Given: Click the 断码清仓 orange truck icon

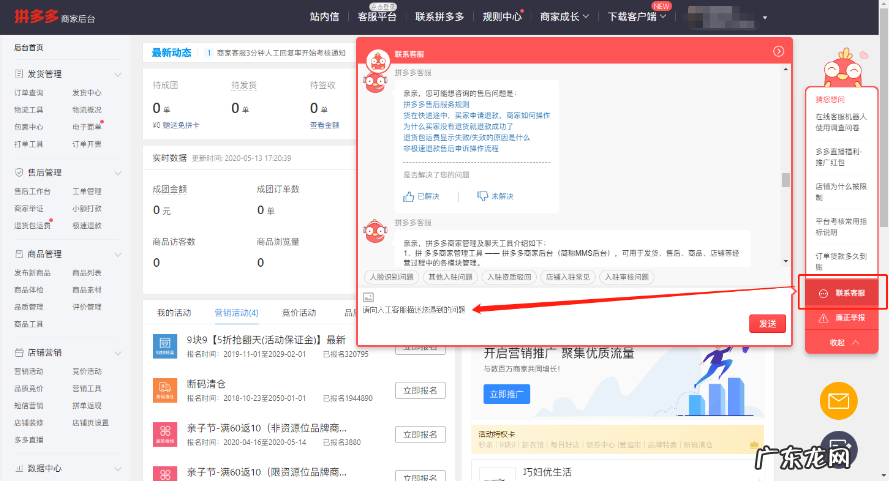Looking at the screenshot, I should coord(165,390).
